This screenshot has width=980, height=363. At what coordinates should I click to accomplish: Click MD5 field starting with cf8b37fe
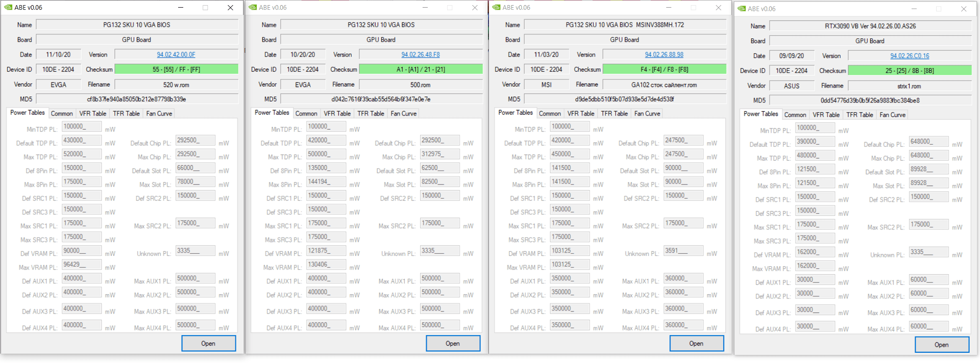[x=137, y=99]
